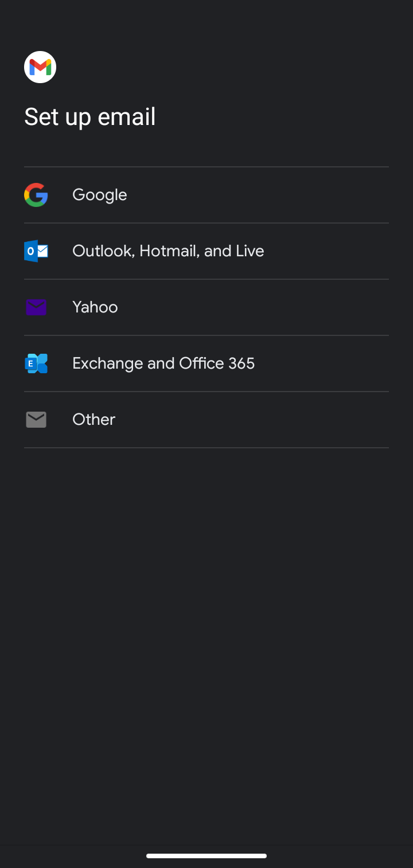Click the blue Exchange icon
413x868 pixels.
36,363
